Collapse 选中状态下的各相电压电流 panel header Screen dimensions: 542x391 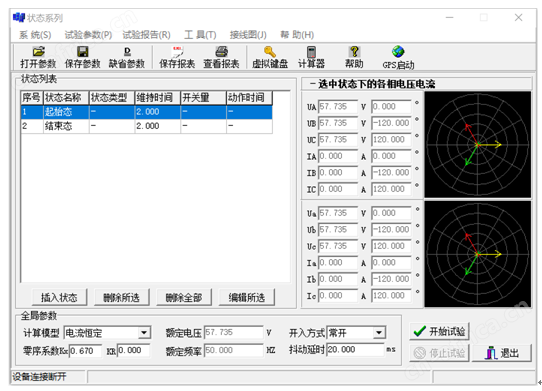(417, 84)
